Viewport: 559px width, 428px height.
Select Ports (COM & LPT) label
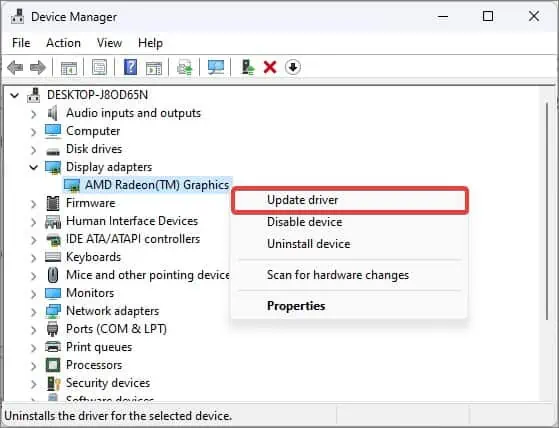click(x=117, y=329)
